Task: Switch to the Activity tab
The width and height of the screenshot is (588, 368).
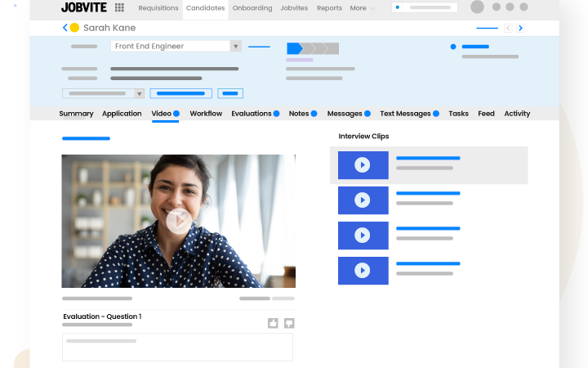Action: pos(517,114)
